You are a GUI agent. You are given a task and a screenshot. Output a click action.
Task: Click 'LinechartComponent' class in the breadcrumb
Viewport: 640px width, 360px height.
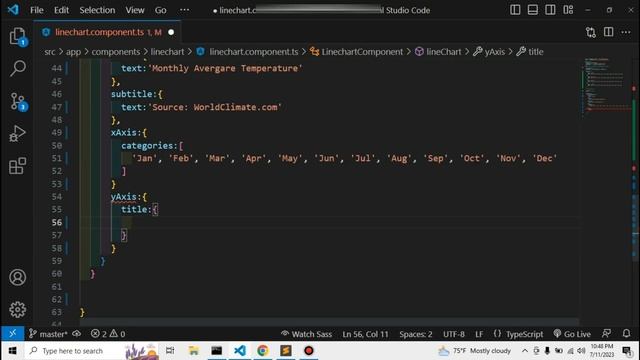pos(362,52)
